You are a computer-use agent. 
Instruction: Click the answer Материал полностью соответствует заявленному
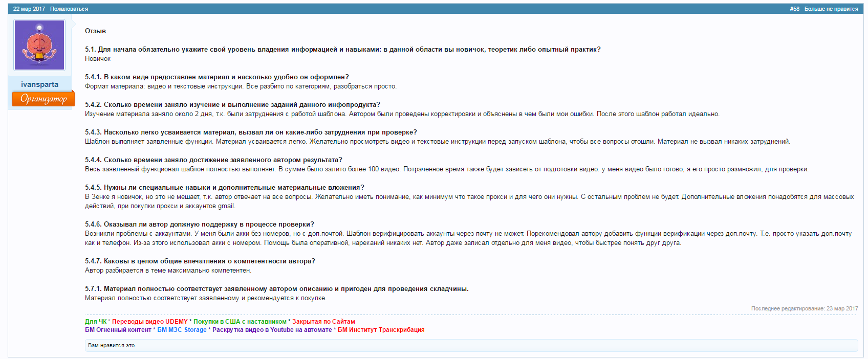click(x=206, y=298)
